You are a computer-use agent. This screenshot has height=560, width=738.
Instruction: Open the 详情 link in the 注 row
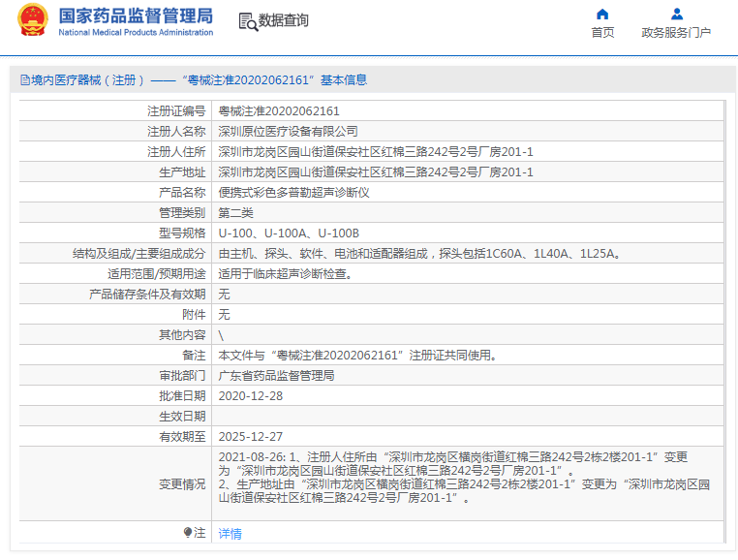coord(231,533)
